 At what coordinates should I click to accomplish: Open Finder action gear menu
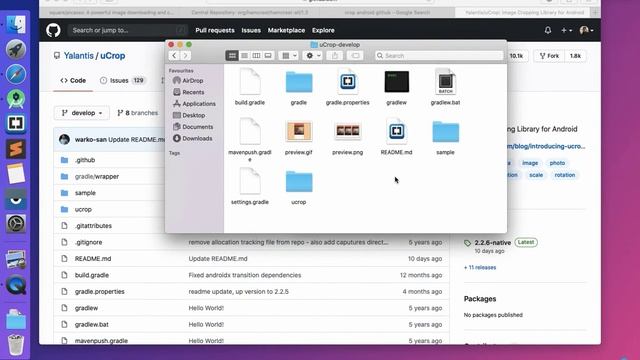click(x=313, y=56)
